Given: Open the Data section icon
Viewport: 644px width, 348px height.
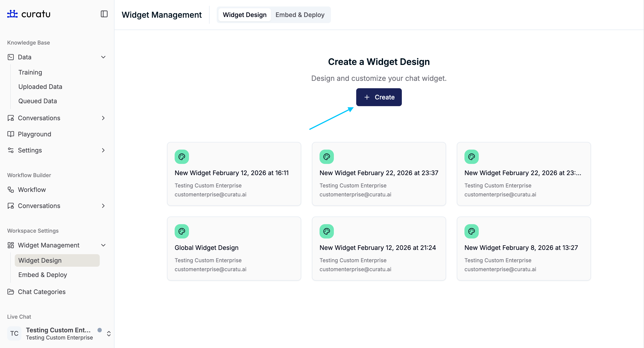Looking at the screenshot, I should (x=10, y=57).
